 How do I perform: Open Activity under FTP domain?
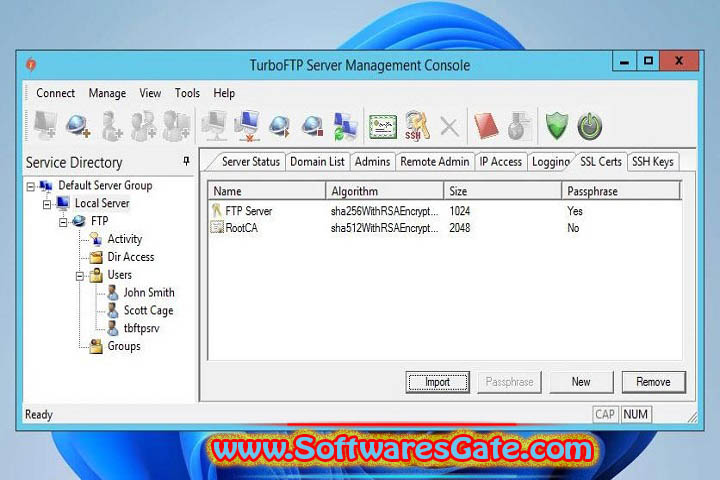point(124,239)
